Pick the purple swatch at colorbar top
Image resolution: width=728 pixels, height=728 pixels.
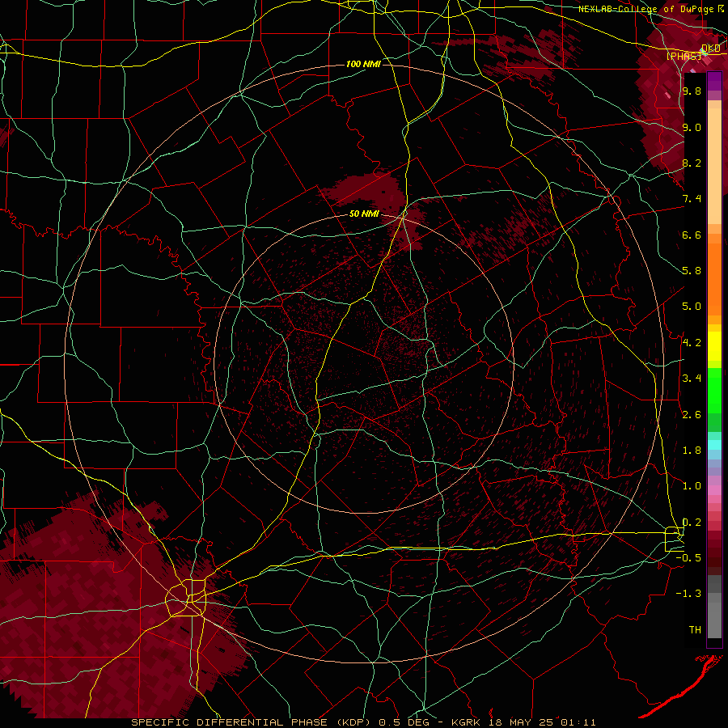[x=714, y=81]
